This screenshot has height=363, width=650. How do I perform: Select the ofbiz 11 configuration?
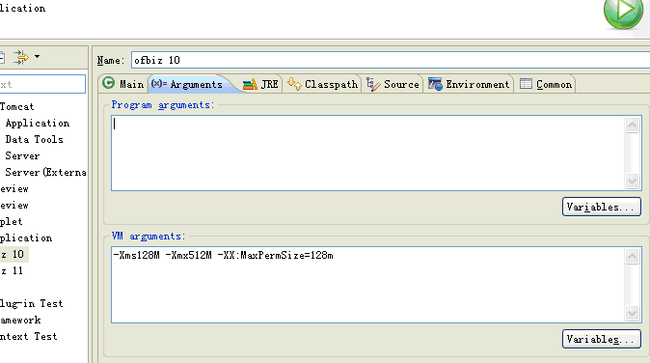click(x=12, y=271)
